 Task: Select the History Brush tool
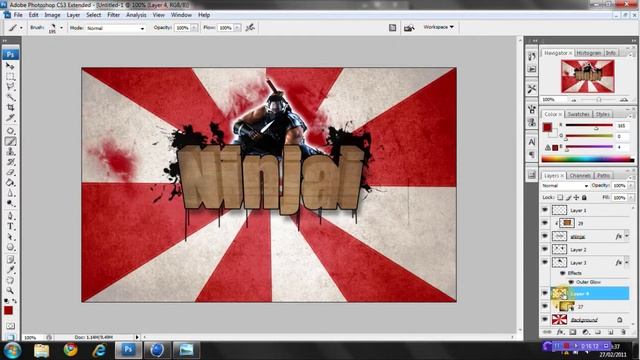pyautogui.click(x=10, y=162)
